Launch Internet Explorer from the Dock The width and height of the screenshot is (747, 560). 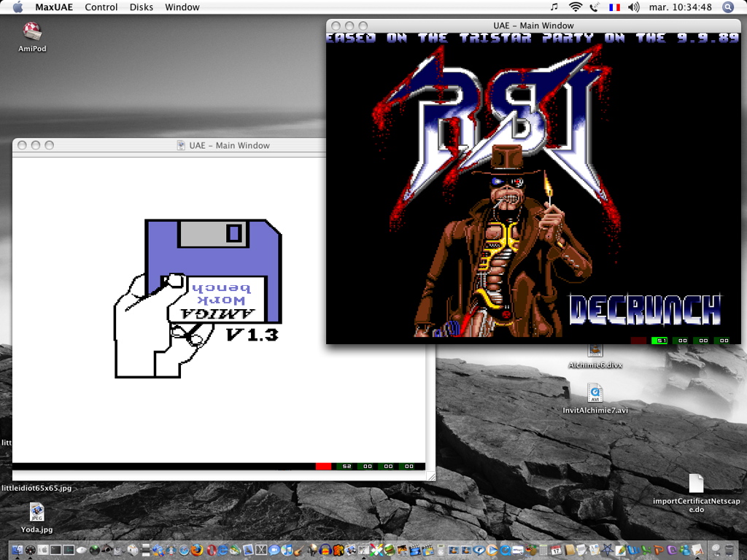(222, 550)
